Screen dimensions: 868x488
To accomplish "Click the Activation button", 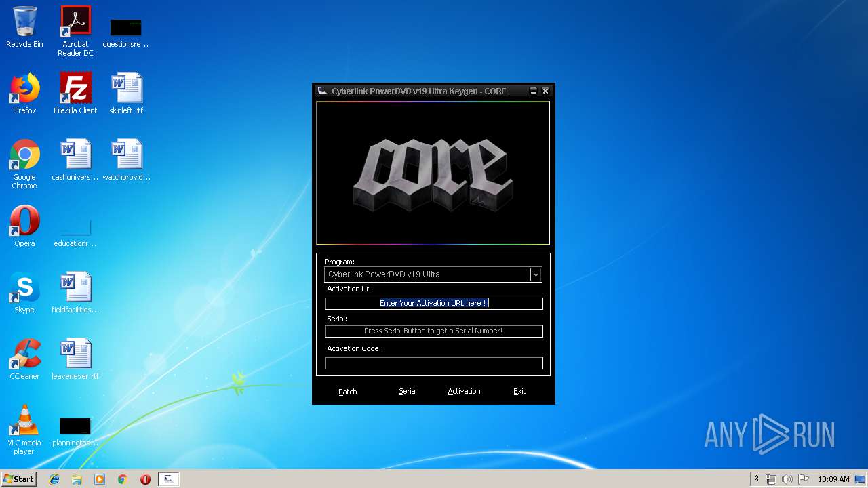I will pos(464,391).
